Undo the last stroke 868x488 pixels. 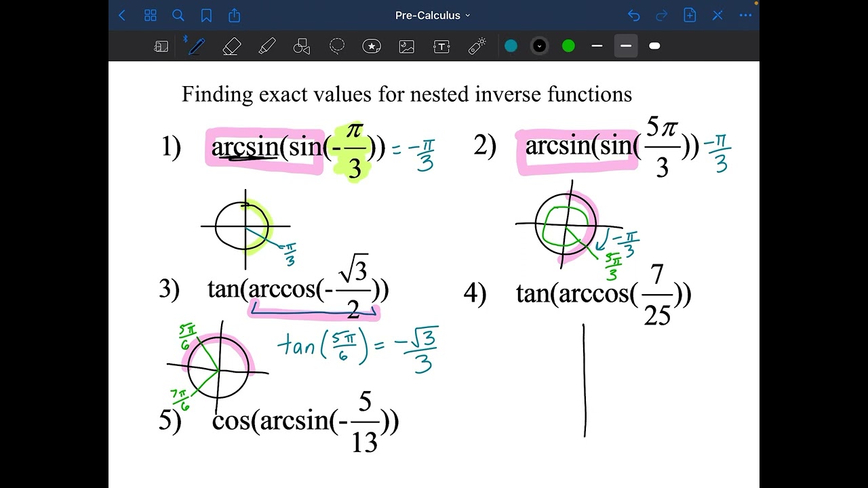pyautogui.click(x=633, y=15)
